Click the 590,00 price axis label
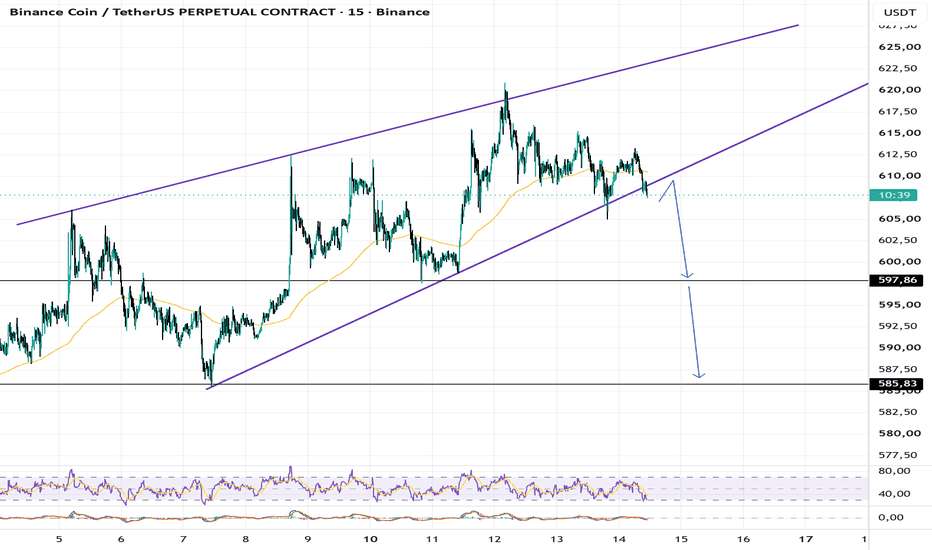This screenshot has width=932, height=550. click(x=899, y=347)
